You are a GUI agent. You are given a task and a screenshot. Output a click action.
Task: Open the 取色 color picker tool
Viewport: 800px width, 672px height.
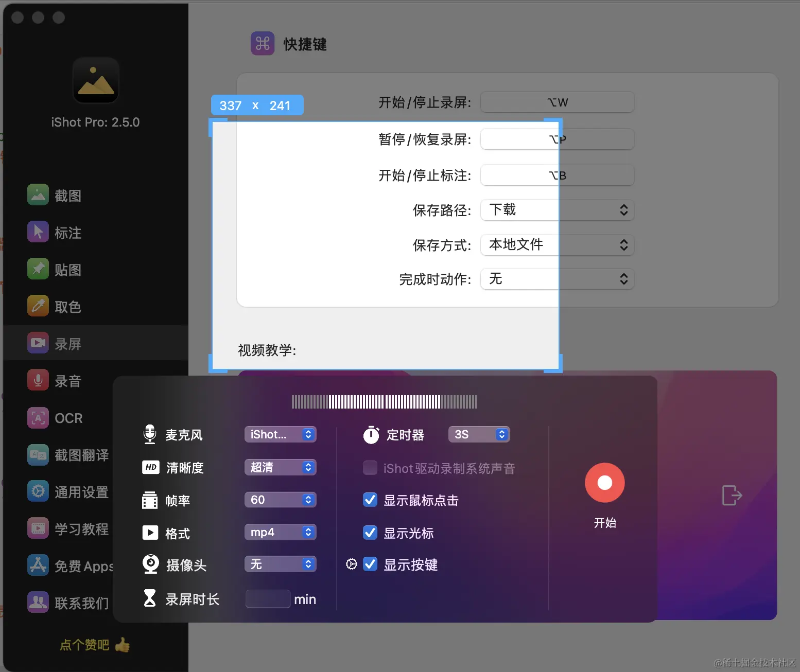[67, 306]
